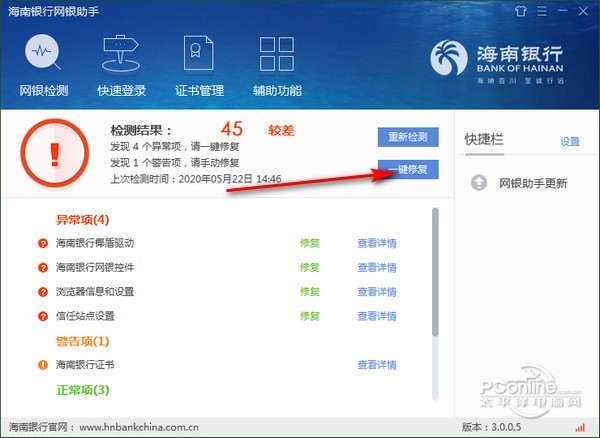Click the skin (shirt) icon in title bar

[x=520, y=11]
